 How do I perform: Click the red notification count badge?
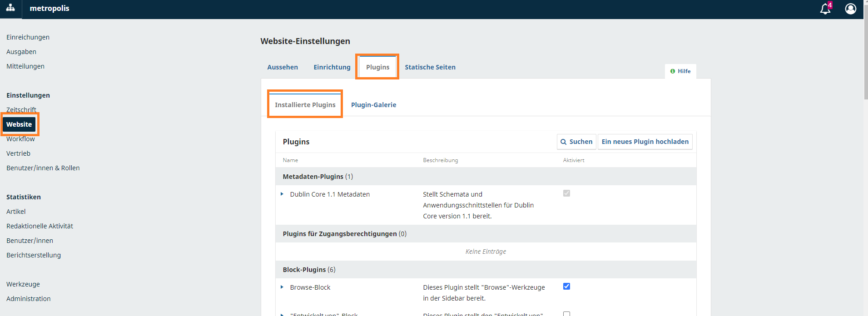pyautogui.click(x=830, y=5)
